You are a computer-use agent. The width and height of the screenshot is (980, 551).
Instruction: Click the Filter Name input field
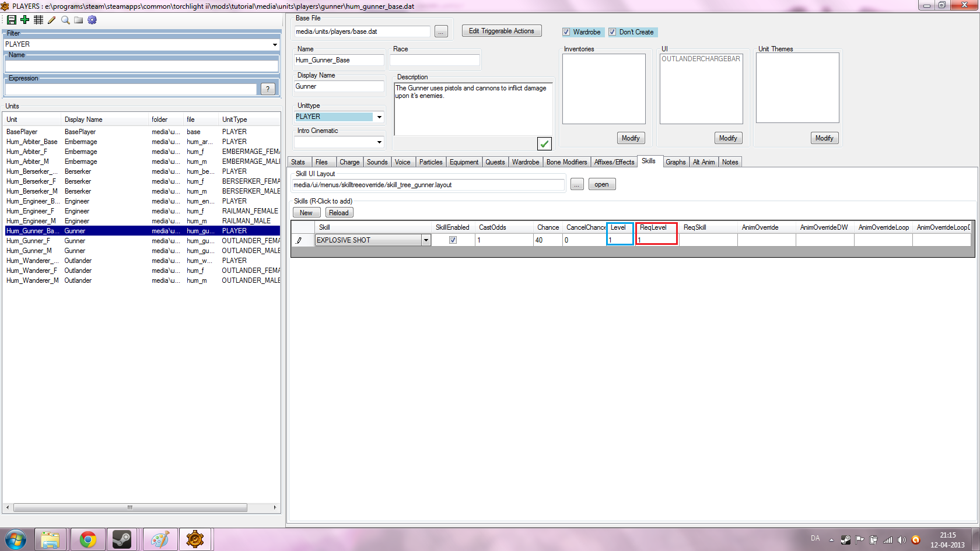click(142, 66)
